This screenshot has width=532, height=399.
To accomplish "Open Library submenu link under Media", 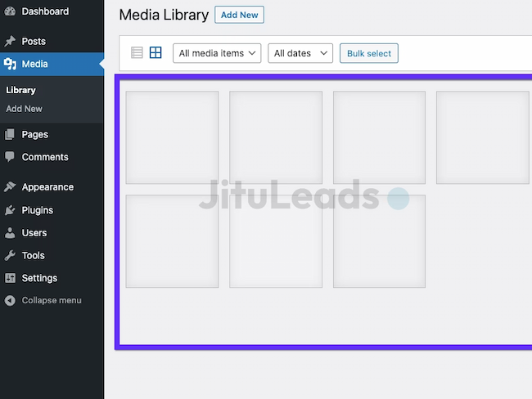I will [20, 90].
